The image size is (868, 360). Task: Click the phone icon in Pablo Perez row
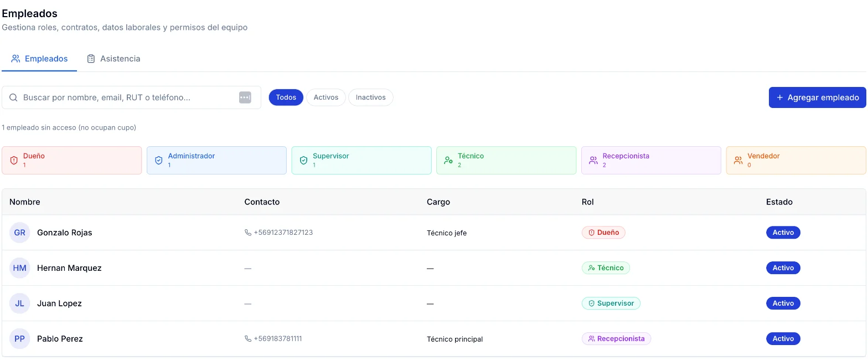click(x=247, y=338)
